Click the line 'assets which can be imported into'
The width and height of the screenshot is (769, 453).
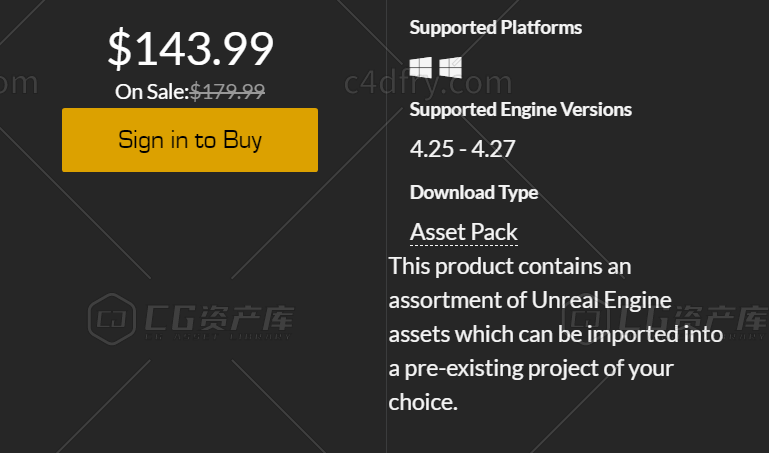tap(556, 334)
